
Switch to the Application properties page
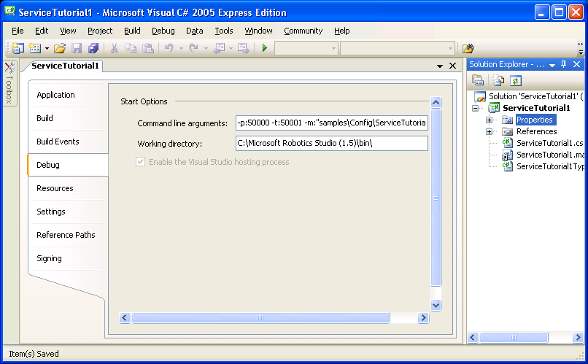click(55, 95)
